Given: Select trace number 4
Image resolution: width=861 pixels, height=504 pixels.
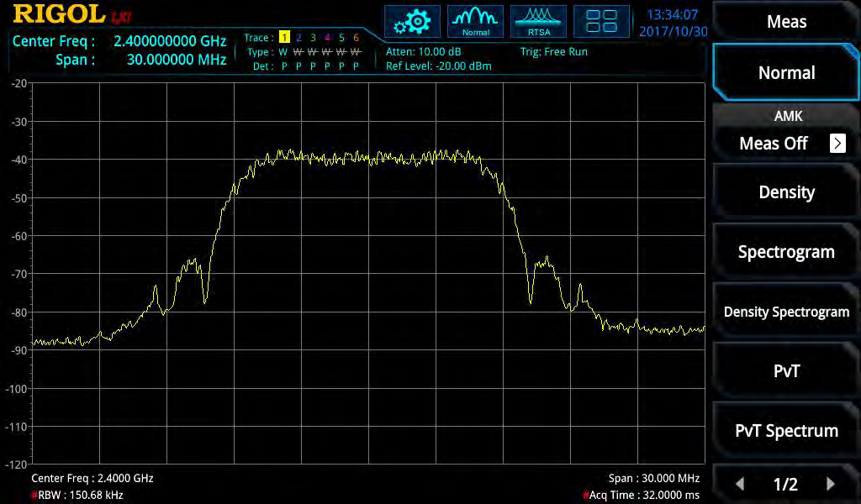Looking at the screenshot, I should coord(327,37).
